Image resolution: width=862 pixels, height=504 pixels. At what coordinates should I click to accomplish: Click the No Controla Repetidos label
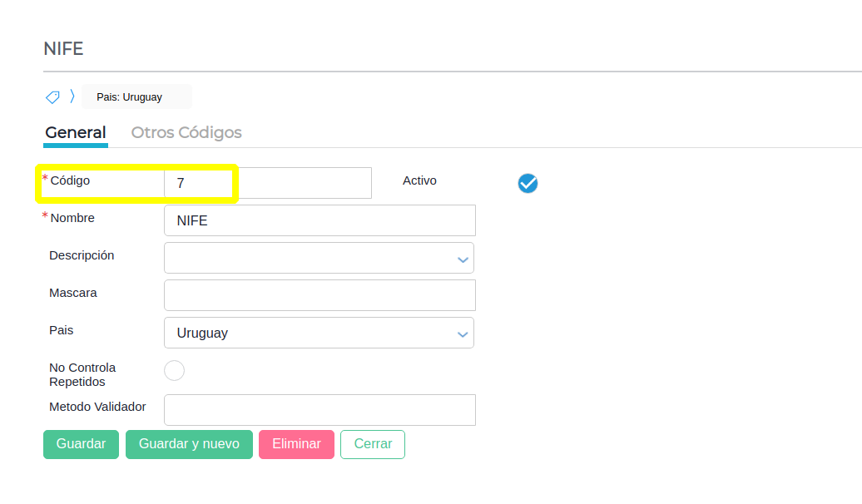coord(82,374)
